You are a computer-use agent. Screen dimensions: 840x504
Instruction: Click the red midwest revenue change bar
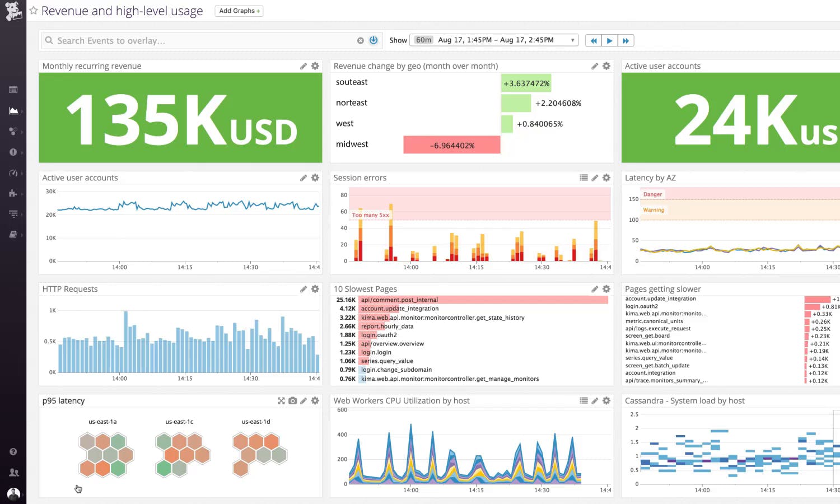click(451, 144)
